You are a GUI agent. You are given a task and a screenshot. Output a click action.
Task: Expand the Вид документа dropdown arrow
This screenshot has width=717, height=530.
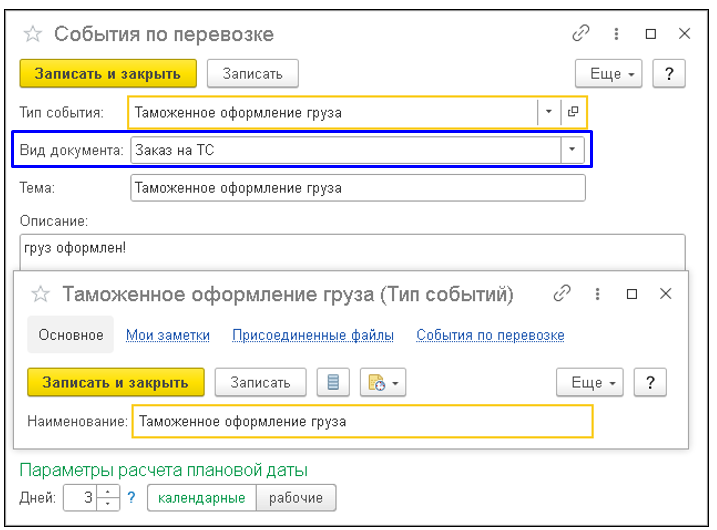tap(572, 150)
